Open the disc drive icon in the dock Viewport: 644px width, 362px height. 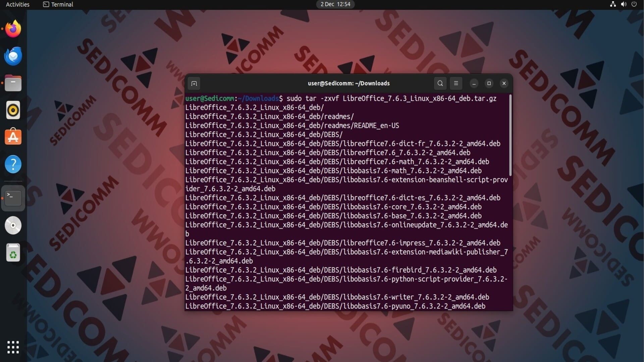tap(13, 225)
